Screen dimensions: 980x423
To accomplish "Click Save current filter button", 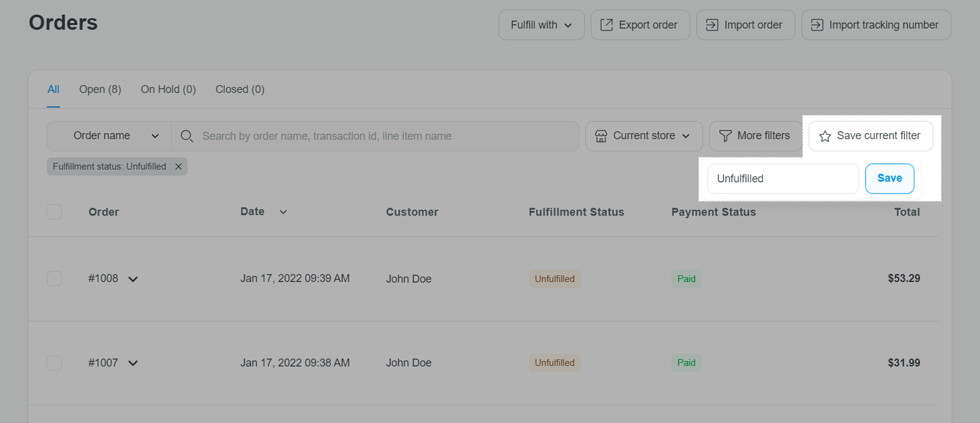I will click(x=870, y=135).
